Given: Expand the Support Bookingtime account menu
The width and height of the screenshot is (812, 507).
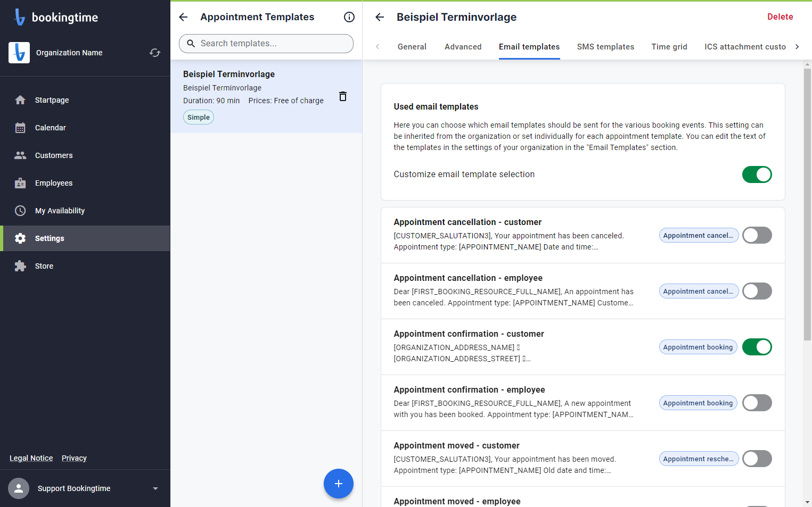Looking at the screenshot, I should coord(155,488).
